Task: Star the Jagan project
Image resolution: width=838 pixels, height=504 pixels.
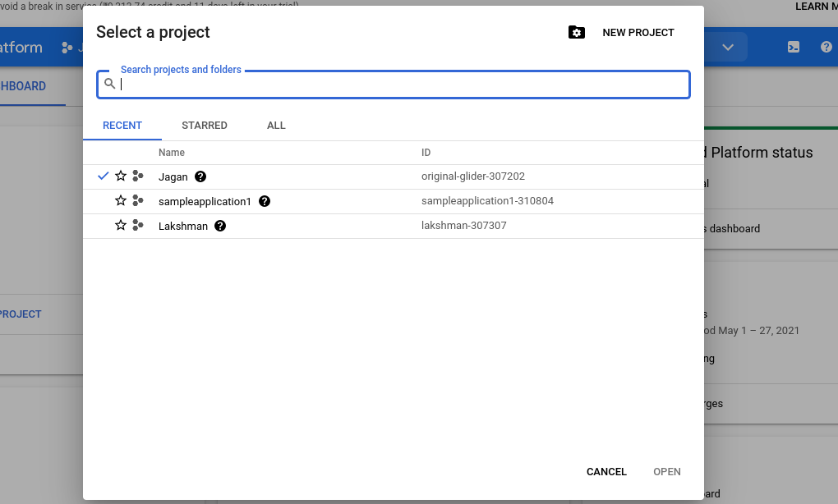Action: coord(121,176)
